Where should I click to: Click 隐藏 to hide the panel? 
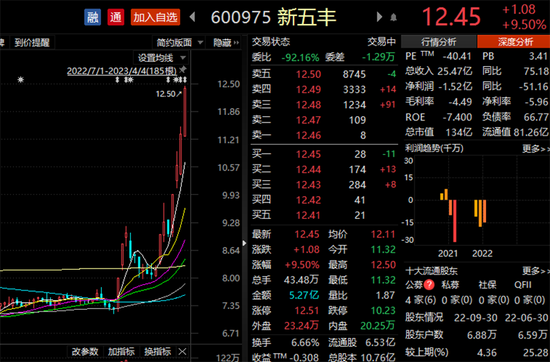coord(226,43)
